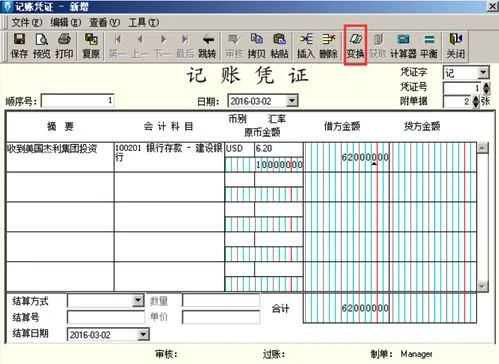Open the View (查看) menu
This screenshot has width=499, height=364.
tap(105, 22)
